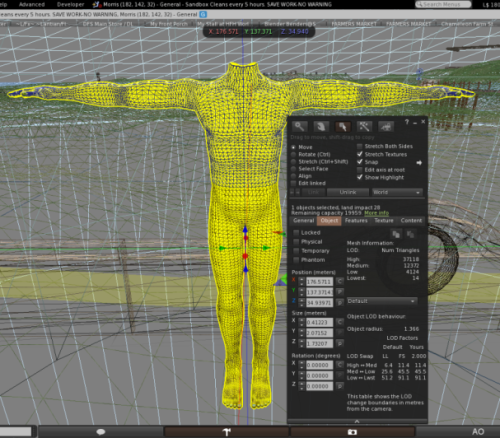Select the Move hand tool
The image size is (500, 438).
coord(321,127)
